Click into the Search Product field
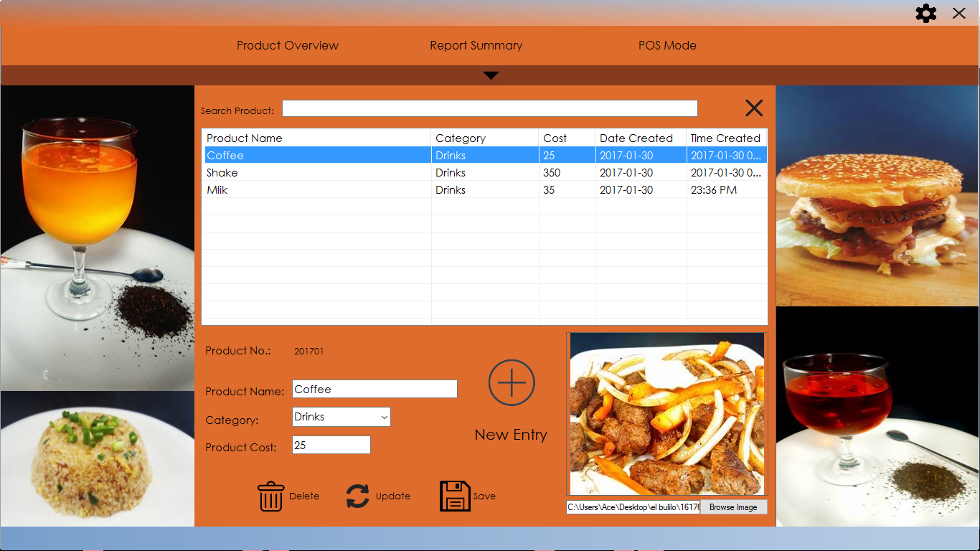 (489, 108)
